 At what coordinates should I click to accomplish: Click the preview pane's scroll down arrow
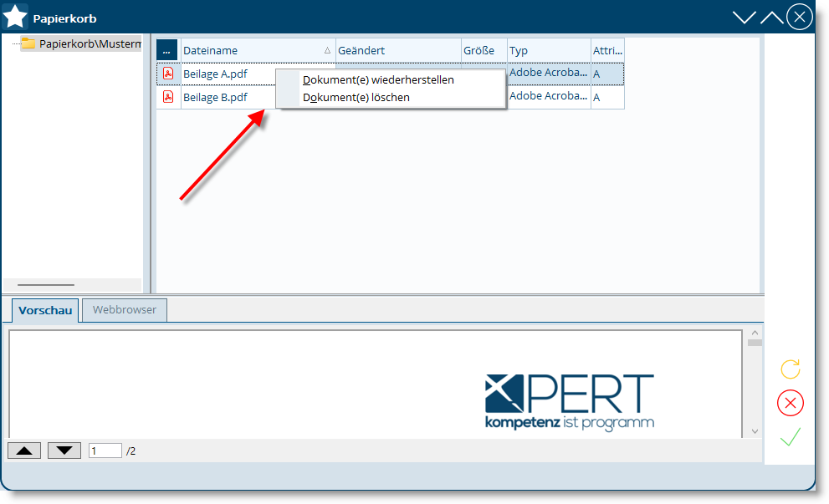[x=755, y=431]
